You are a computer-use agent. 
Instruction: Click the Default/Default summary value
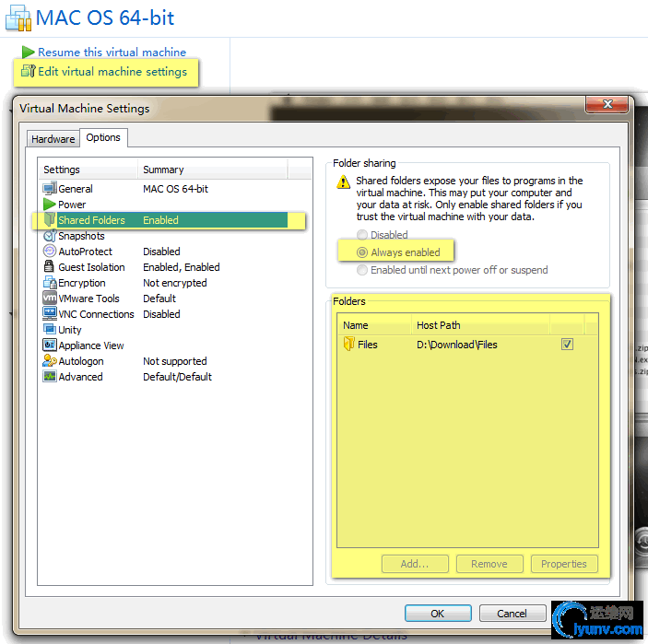click(x=177, y=377)
